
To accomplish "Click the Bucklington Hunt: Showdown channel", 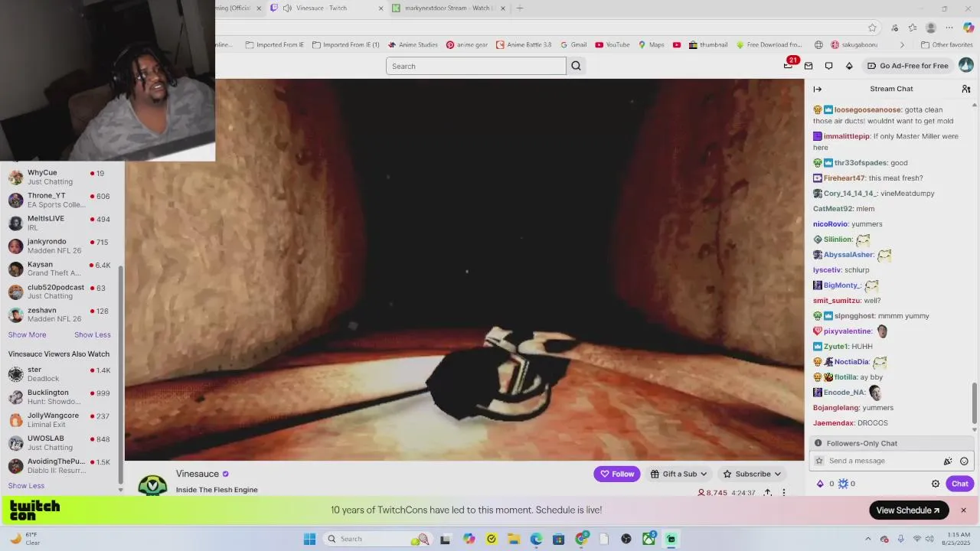I will coord(60,397).
